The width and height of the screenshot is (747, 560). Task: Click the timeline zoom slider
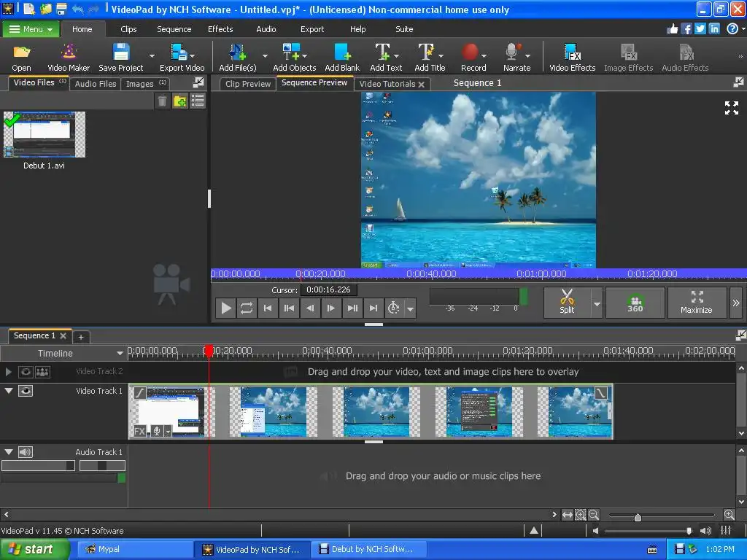(638, 517)
